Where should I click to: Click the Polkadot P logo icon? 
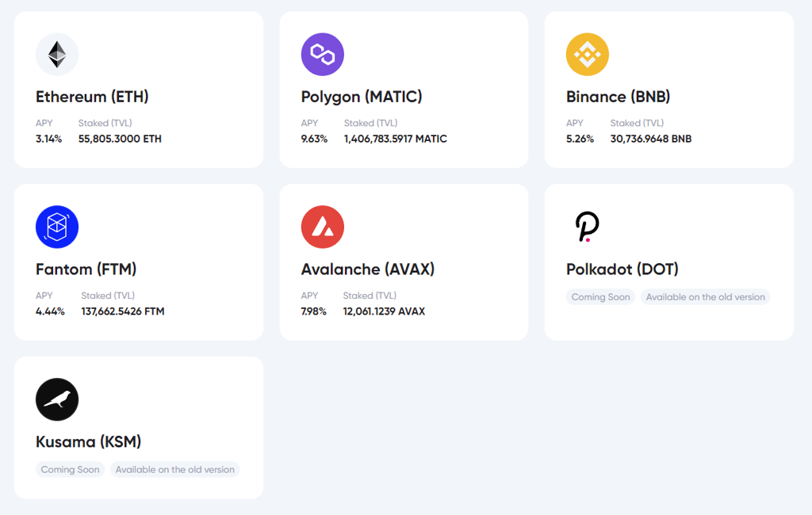588,227
